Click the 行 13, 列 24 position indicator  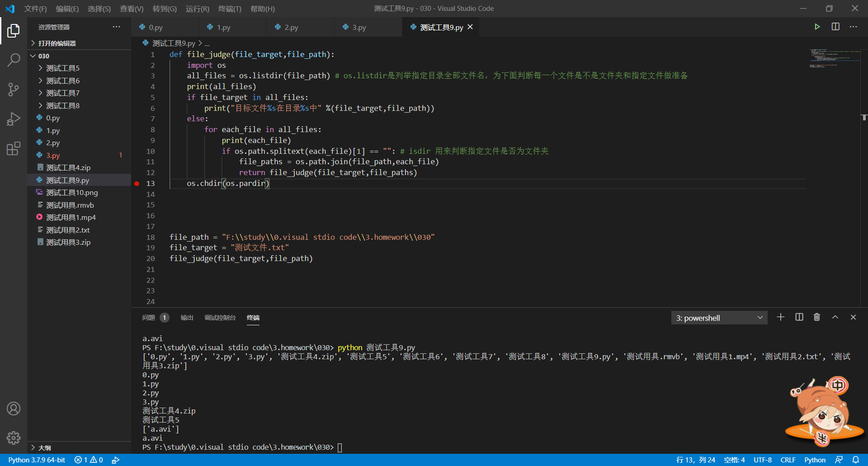coord(695,460)
